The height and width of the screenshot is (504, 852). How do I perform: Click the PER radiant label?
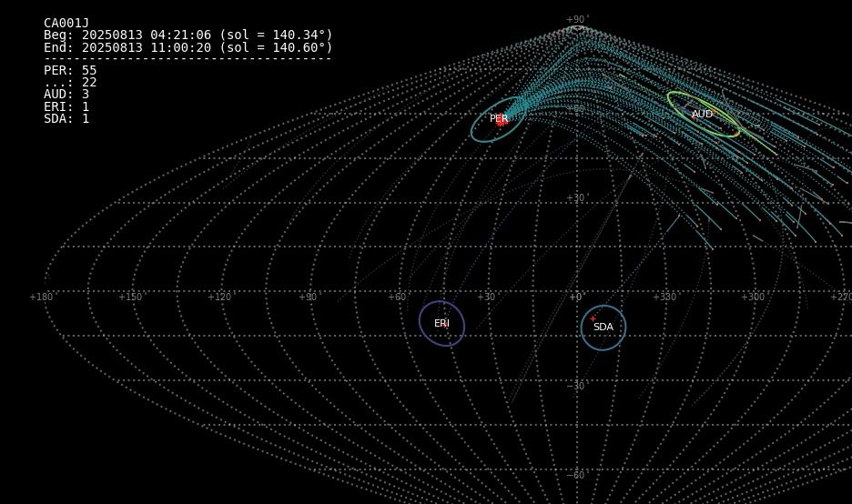[x=499, y=118]
